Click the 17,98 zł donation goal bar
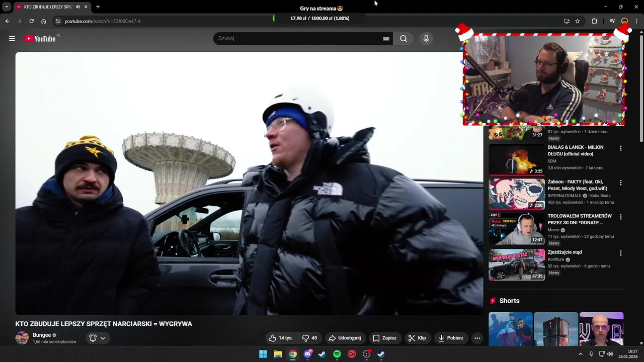Screen dimensions: 644x362 [x=319, y=18]
